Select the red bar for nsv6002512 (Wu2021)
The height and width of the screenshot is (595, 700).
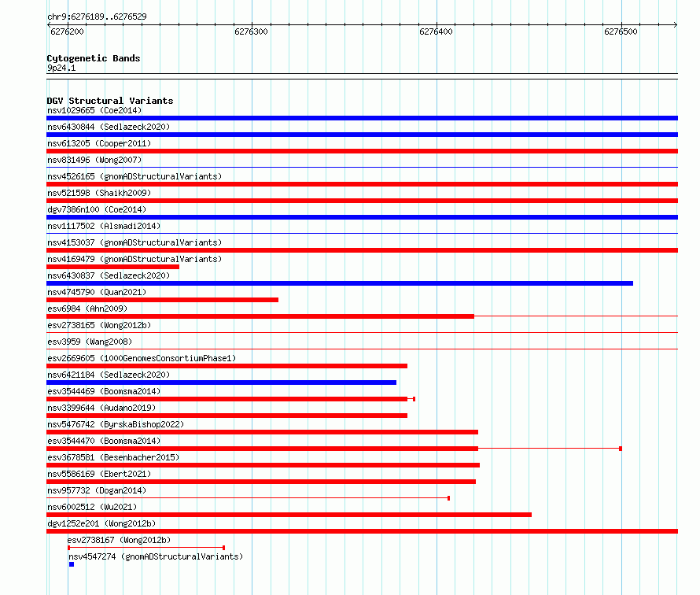pyautogui.click(x=289, y=515)
